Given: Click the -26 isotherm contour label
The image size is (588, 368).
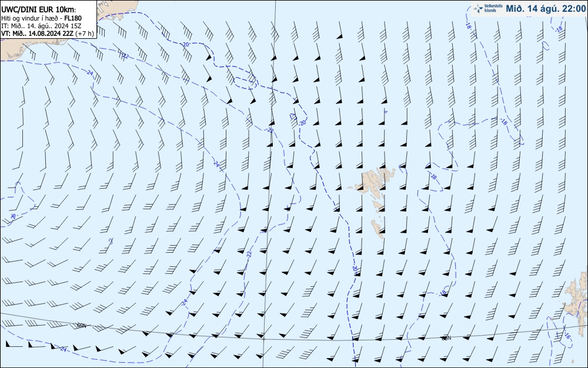Looking at the screenshot, I should (x=14, y=216).
